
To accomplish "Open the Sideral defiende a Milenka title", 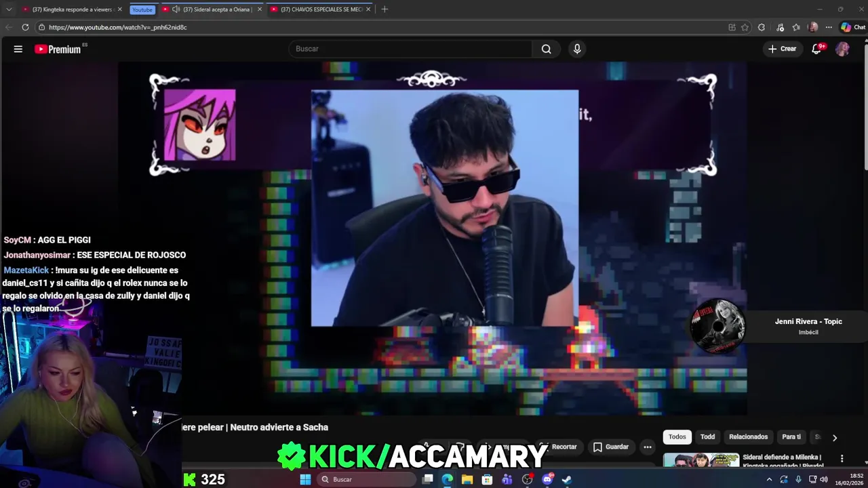I will click(783, 461).
